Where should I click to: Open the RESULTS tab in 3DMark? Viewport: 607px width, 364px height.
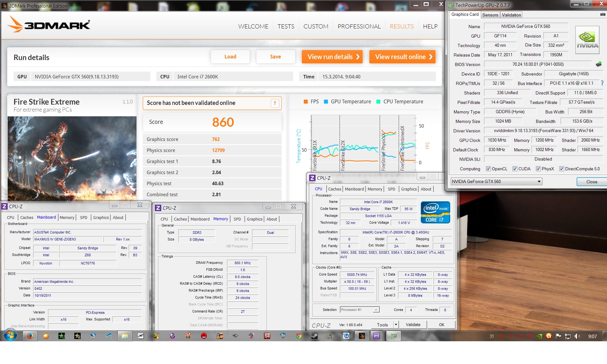402,27
